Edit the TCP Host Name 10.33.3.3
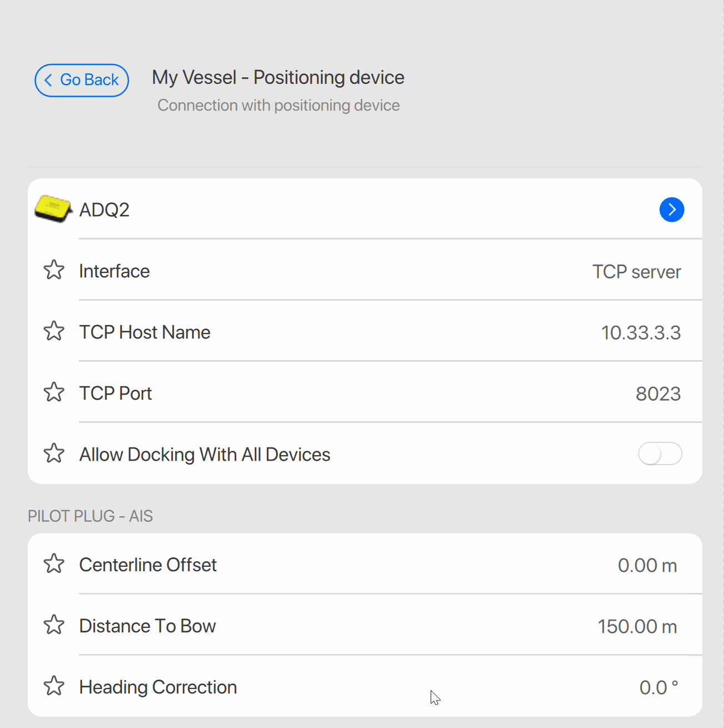The width and height of the screenshot is (724, 728). [641, 332]
